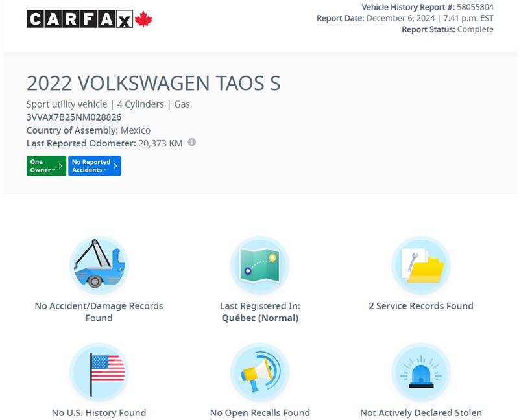Open the No Reported Accidents badge
This screenshot has width=519, height=420.
click(95, 166)
